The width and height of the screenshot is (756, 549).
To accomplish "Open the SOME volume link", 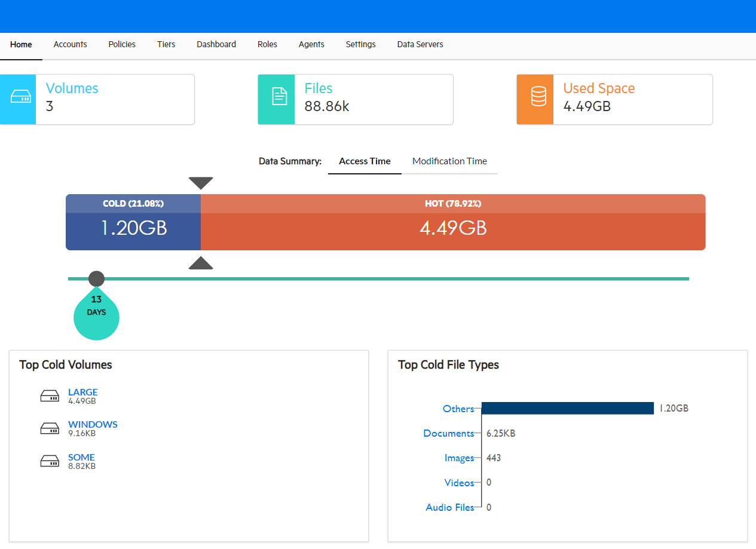I will [81, 458].
